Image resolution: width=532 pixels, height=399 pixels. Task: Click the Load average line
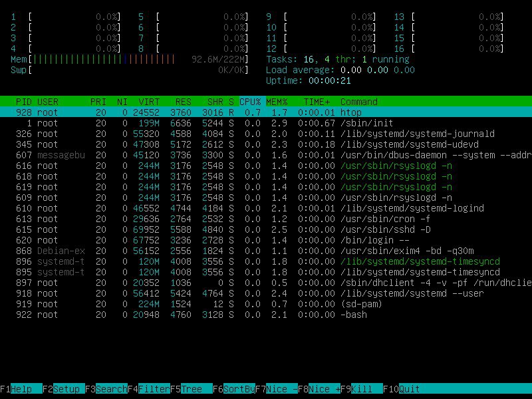[340, 70]
